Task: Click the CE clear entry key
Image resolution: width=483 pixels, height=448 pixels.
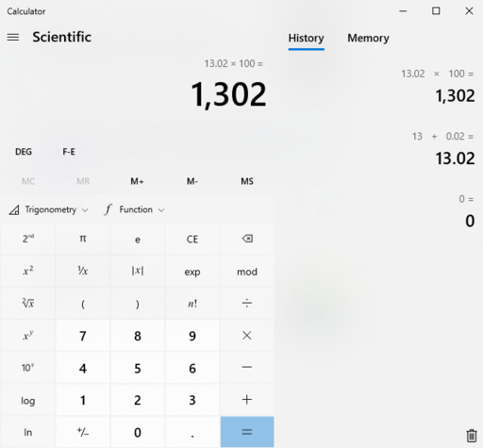Action: point(192,239)
